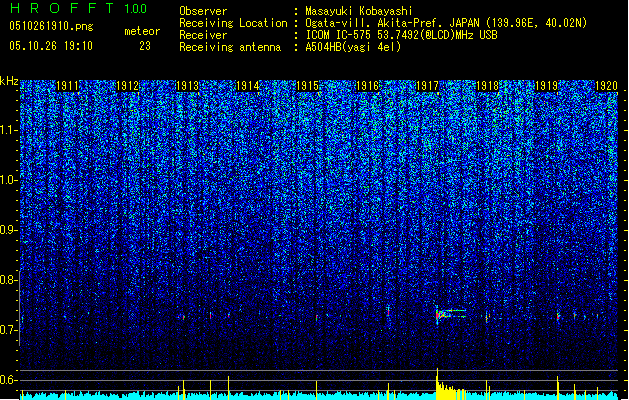Click time marker 1918
Viewport: 629px width, 400px height.
pyautogui.click(x=487, y=86)
